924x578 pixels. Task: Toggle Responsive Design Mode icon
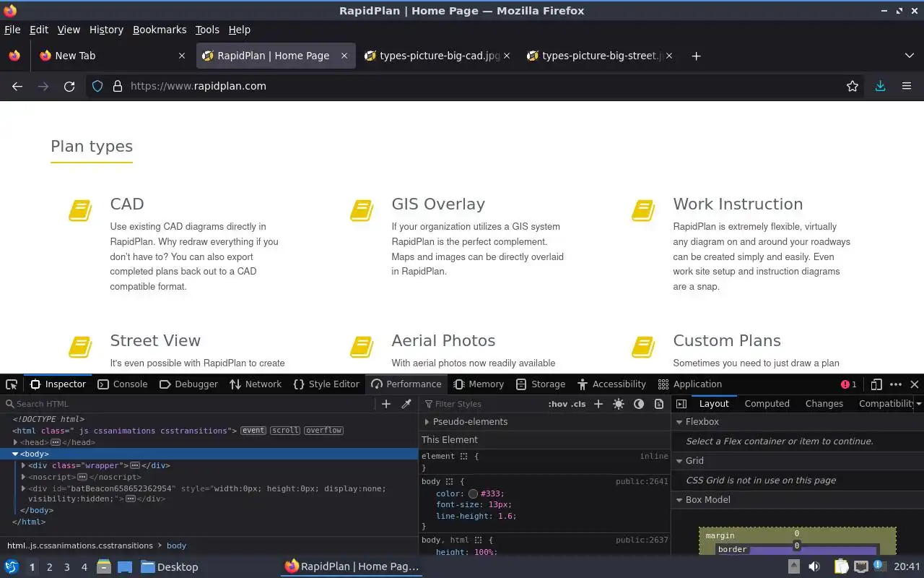(x=876, y=384)
